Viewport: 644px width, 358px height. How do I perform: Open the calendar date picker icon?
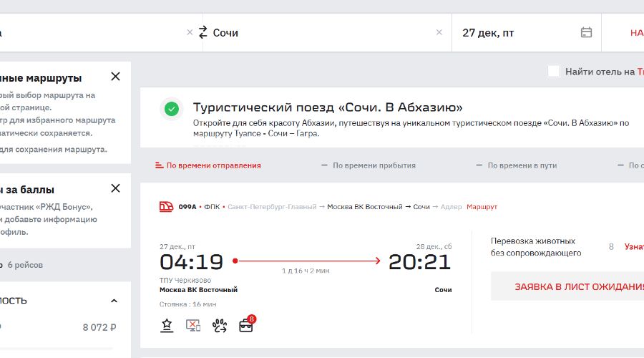[x=586, y=32]
